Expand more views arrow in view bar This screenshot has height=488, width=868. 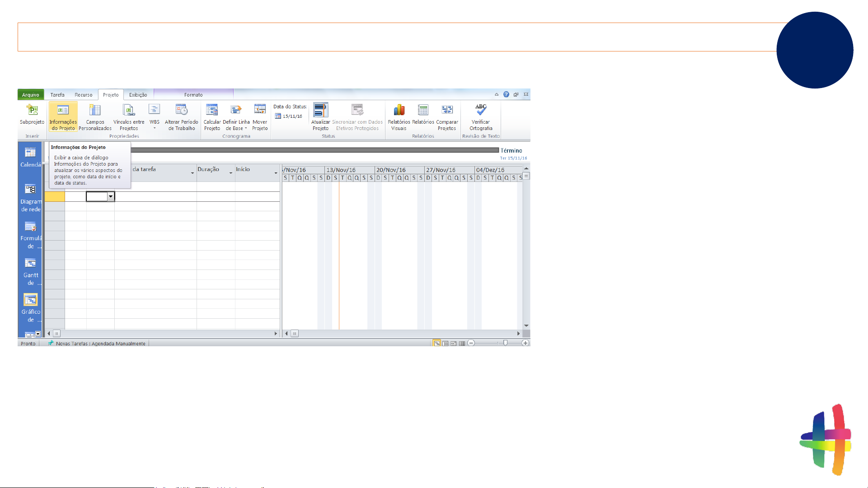pyautogui.click(x=38, y=334)
